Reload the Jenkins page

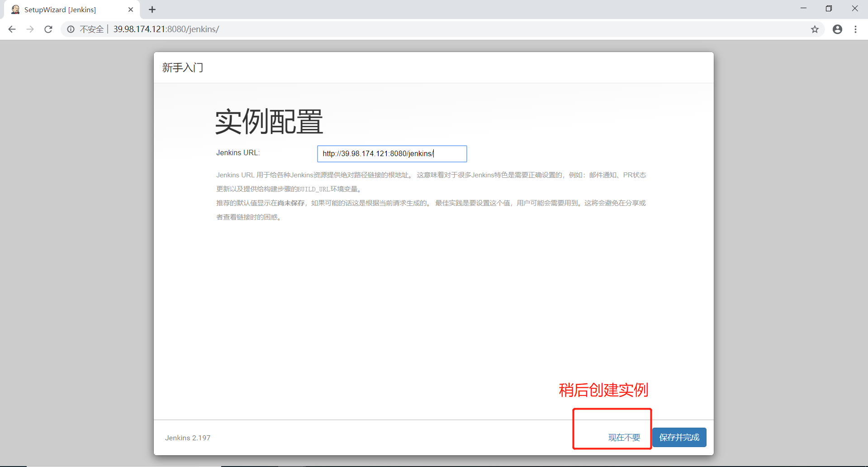tap(48, 29)
